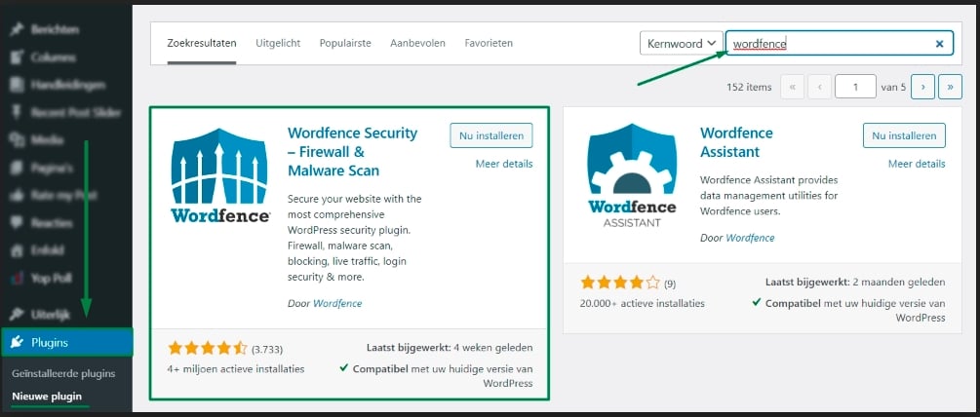
Task: Click 20.000+ actieve installaties text
Action: (x=642, y=303)
